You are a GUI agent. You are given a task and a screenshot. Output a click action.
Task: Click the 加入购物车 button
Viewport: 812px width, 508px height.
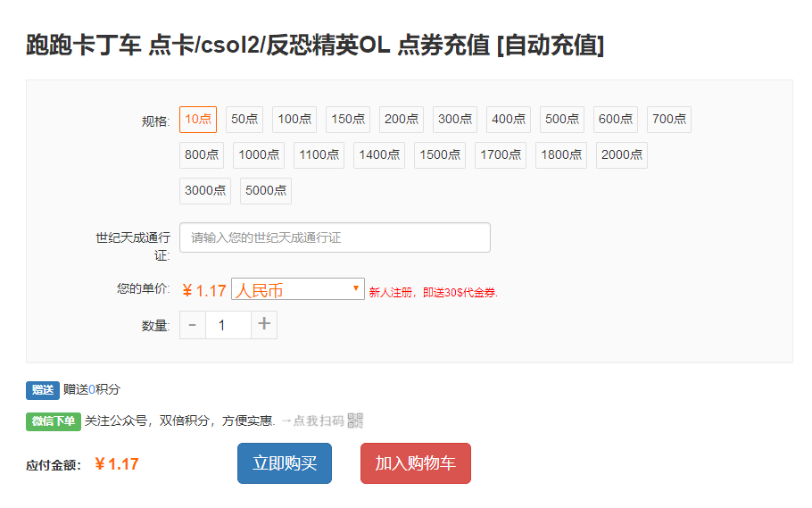416,463
